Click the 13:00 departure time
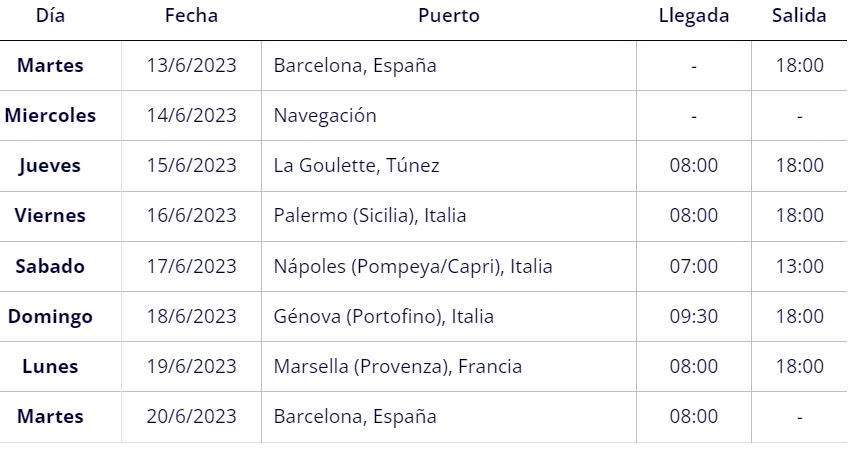 tap(800, 266)
